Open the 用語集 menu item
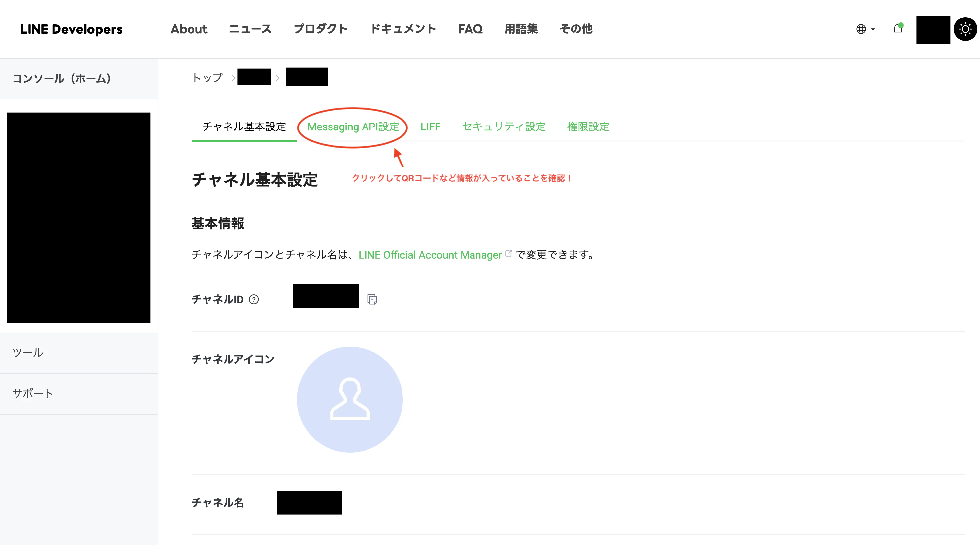This screenshot has width=980, height=545. [x=521, y=29]
